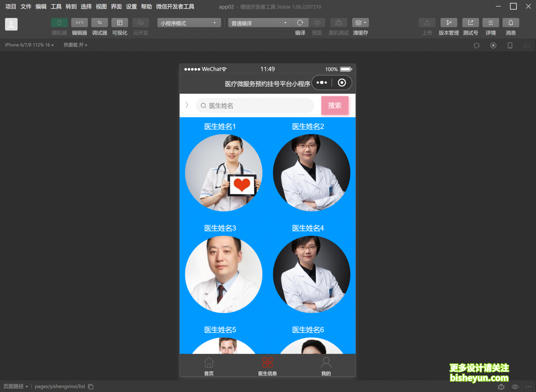Click the real device debug (真机调试) icon
The width and height of the screenshot is (536, 392).
[x=338, y=23]
